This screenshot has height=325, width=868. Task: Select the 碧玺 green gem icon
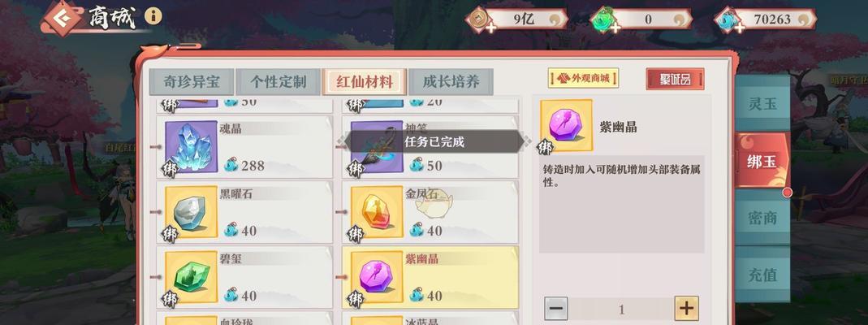[191, 277]
